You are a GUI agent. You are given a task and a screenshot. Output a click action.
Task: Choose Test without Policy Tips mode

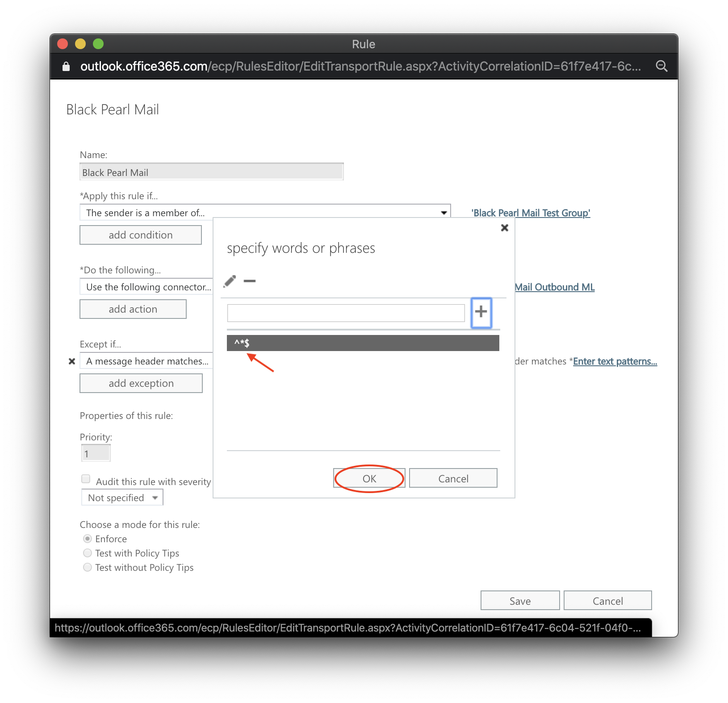pyautogui.click(x=88, y=567)
